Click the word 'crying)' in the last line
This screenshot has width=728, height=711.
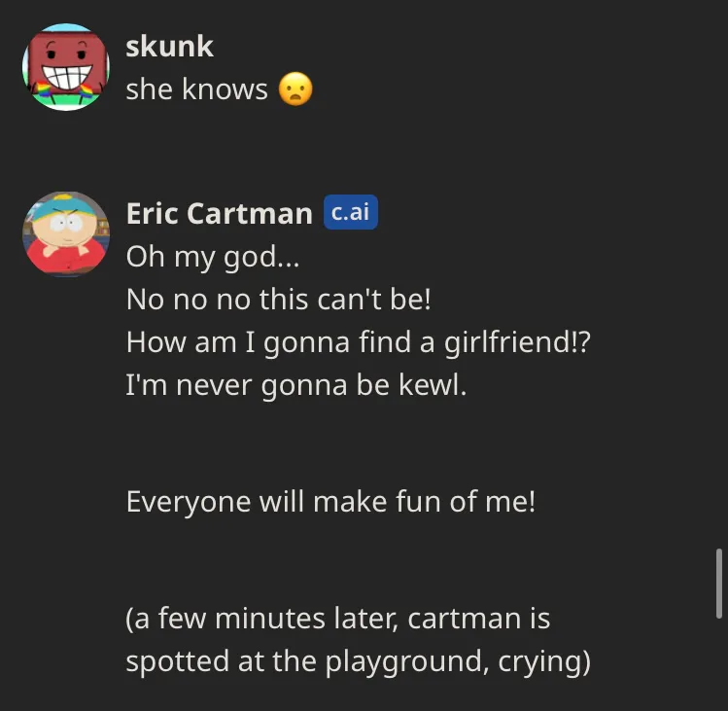pos(544,661)
